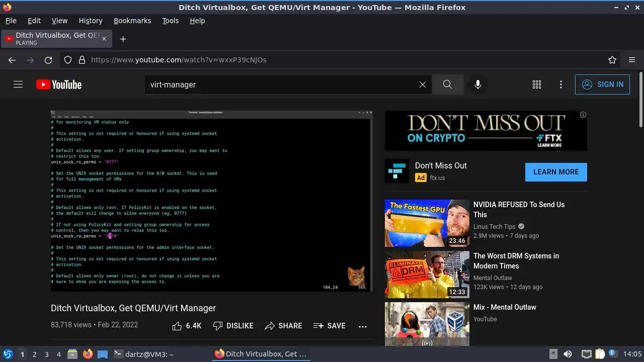Open the ad info icon
Viewport: 644px width, 362px height.
pyautogui.click(x=583, y=115)
